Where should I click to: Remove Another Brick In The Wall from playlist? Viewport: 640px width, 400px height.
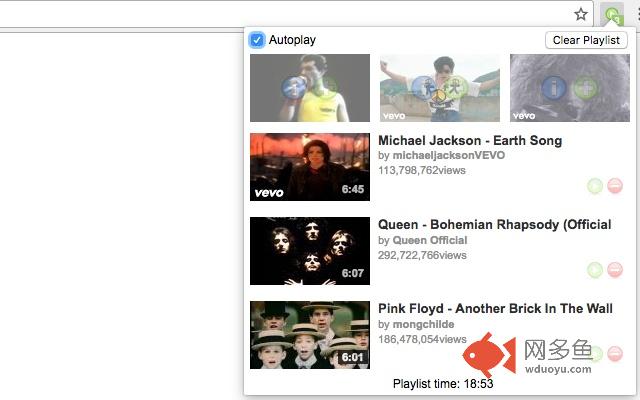[615, 354]
